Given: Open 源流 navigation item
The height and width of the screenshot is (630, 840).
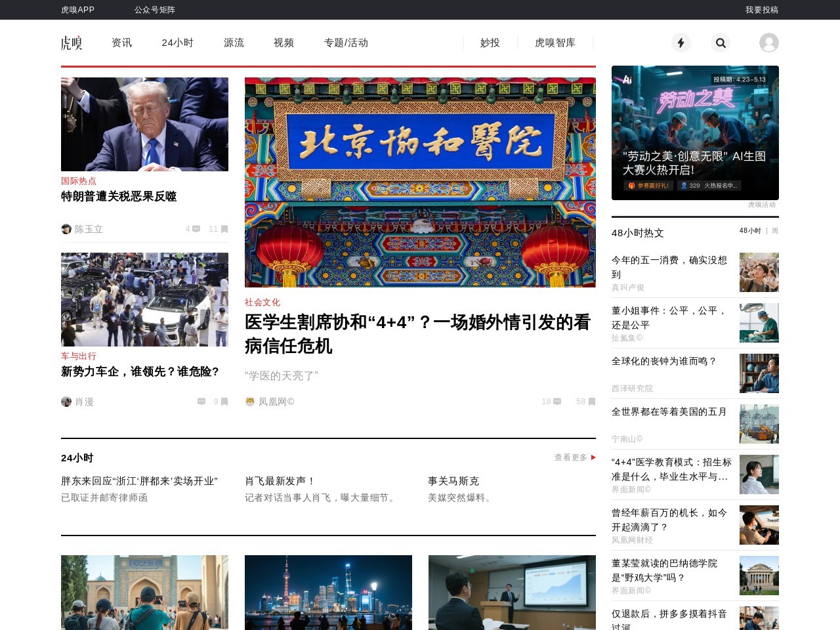Looking at the screenshot, I should click(234, 43).
